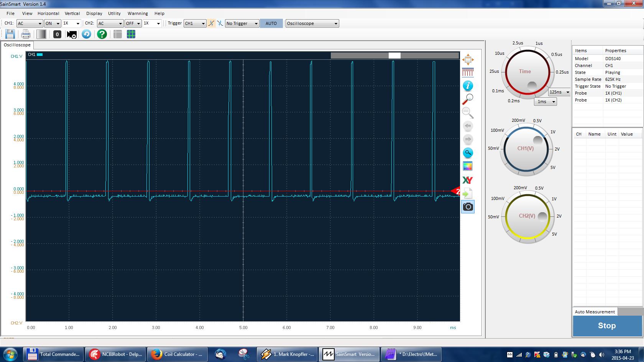Open CH1 coupling AC dropdown
The width and height of the screenshot is (644, 362).
click(29, 23)
